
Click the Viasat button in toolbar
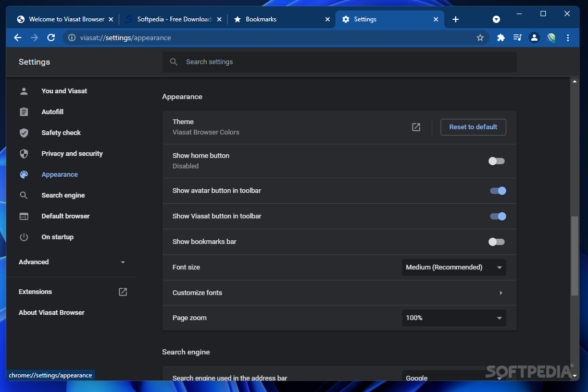point(551,38)
